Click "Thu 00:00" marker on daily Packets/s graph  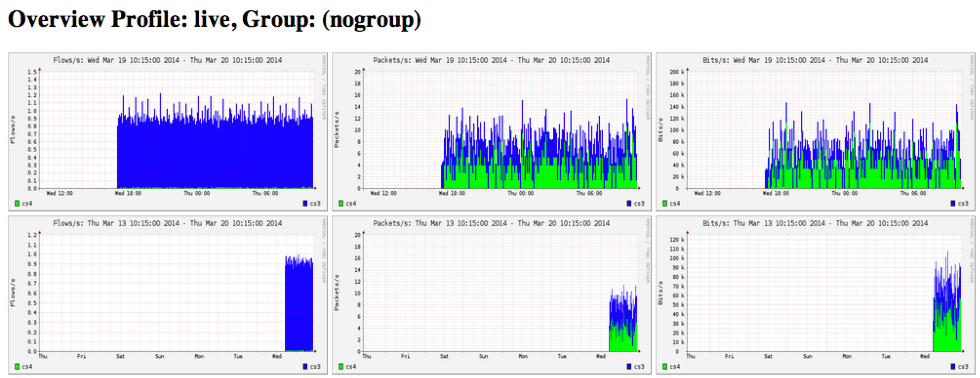520,193
